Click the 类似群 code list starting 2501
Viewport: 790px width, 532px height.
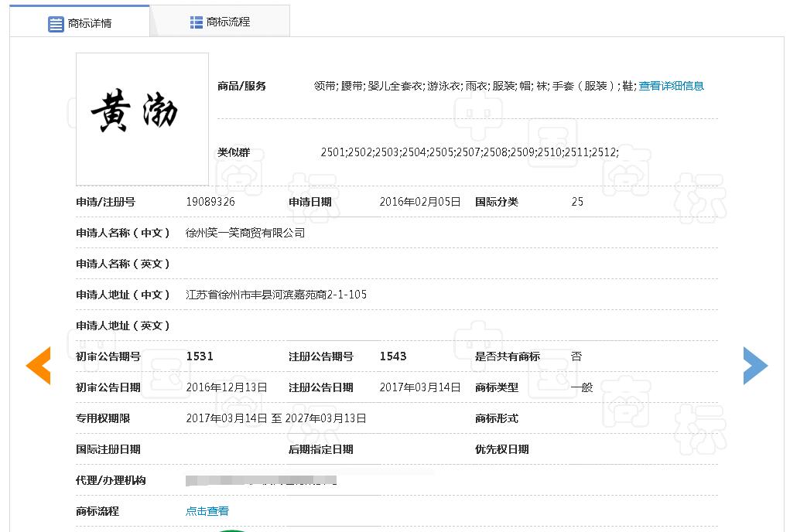(469, 152)
